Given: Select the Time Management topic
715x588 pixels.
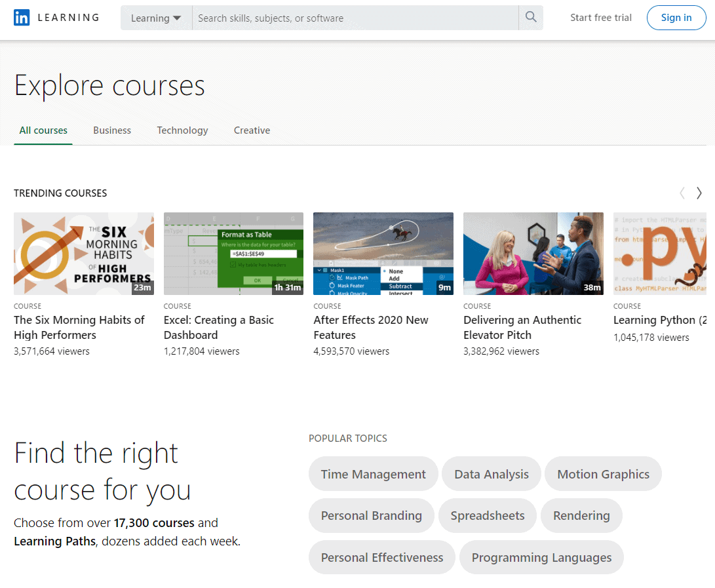Looking at the screenshot, I should 373,473.
